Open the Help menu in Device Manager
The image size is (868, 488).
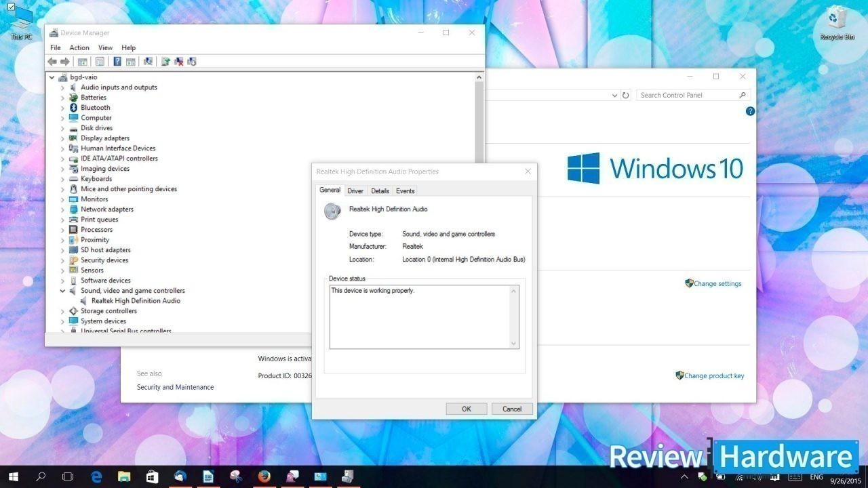129,47
